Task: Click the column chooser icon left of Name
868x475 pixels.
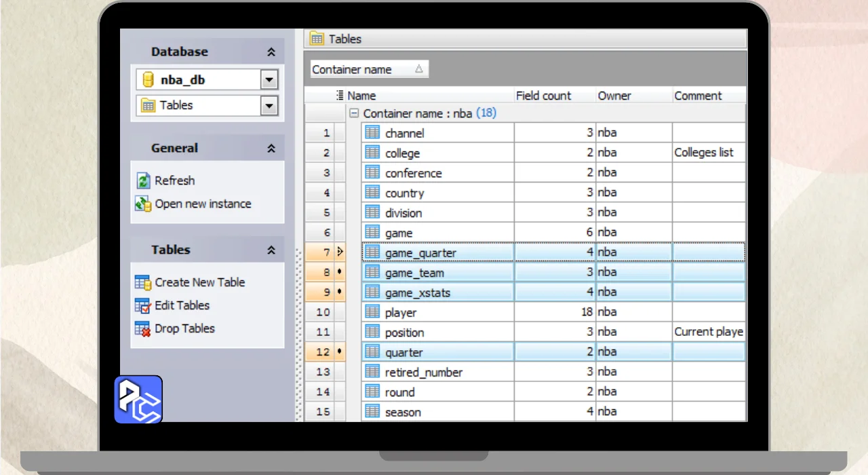Action: click(340, 96)
